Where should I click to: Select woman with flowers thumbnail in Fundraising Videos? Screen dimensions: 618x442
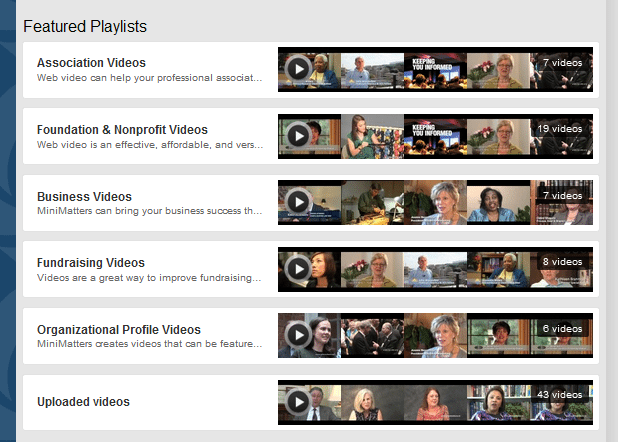click(x=372, y=270)
